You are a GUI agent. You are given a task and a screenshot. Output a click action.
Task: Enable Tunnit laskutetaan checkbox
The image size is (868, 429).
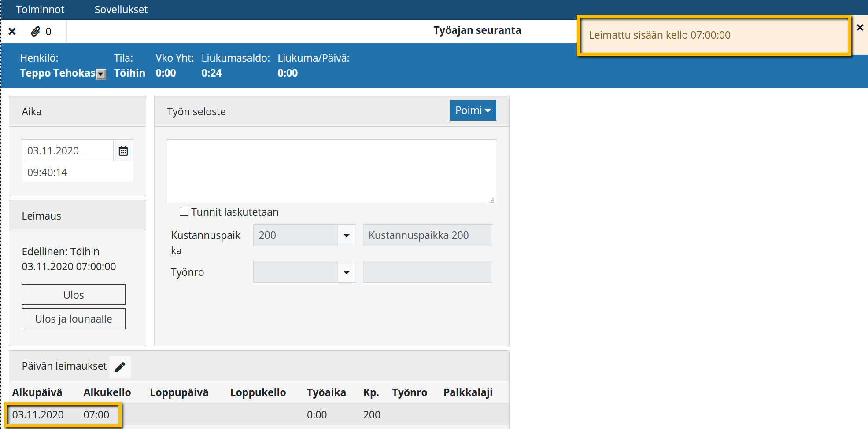(184, 212)
